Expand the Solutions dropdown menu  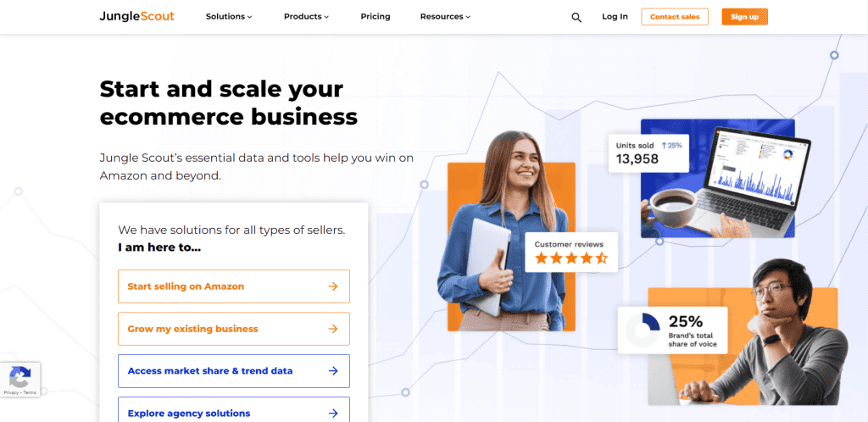click(x=229, y=17)
